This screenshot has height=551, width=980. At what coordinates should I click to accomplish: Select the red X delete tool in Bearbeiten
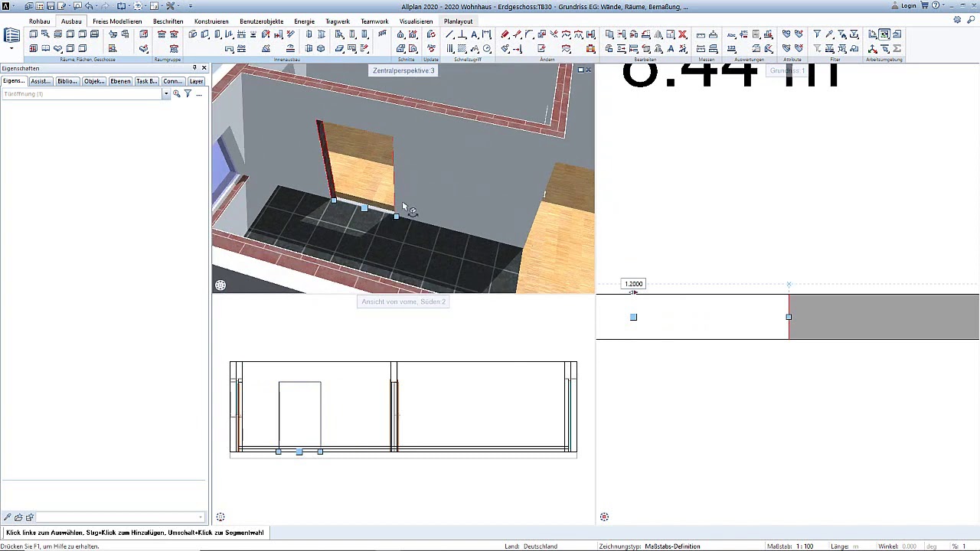coord(682,34)
